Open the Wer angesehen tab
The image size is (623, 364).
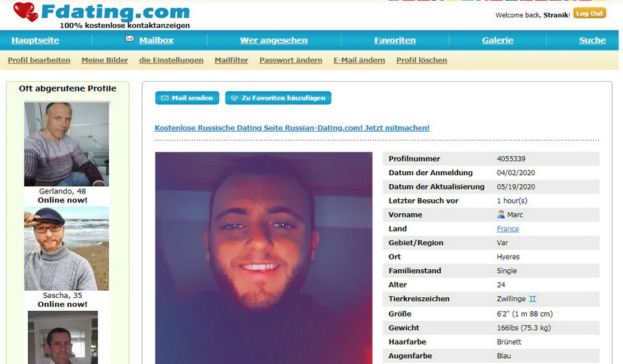coord(274,40)
